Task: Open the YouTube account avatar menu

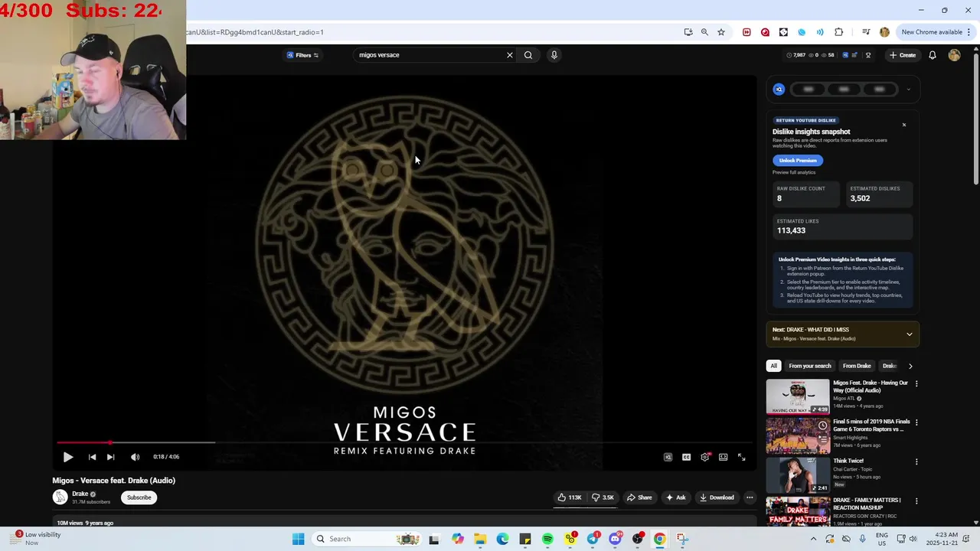Action: (954, 55)
